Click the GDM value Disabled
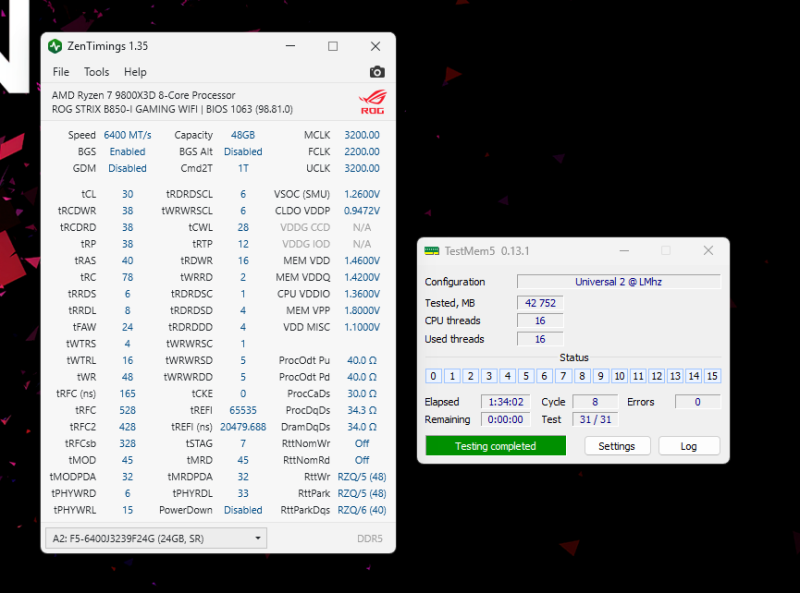The height and width of the screenshot is (593, 800). pyautogui.click(x=128, y=168)
